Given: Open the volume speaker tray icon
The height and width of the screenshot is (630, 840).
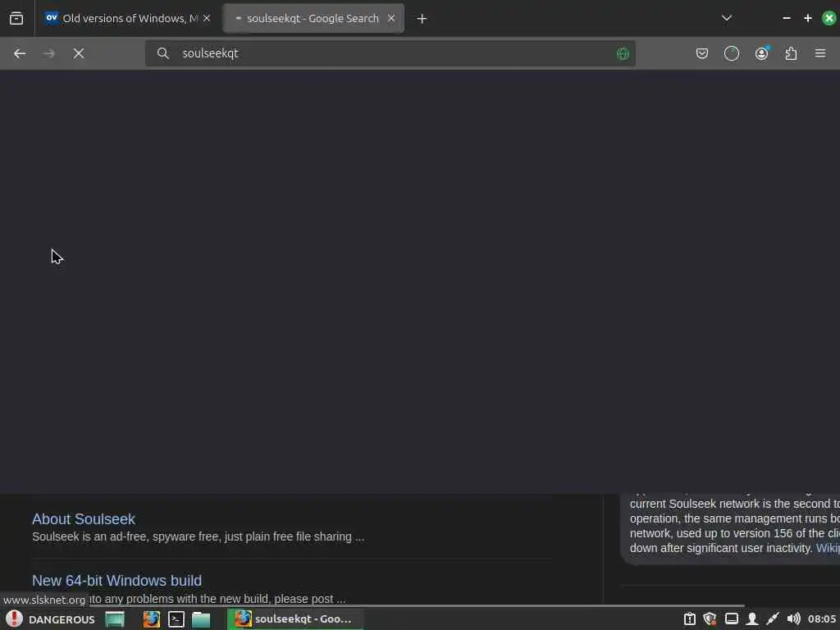Looking at the screenshot, I should (793, 619).
